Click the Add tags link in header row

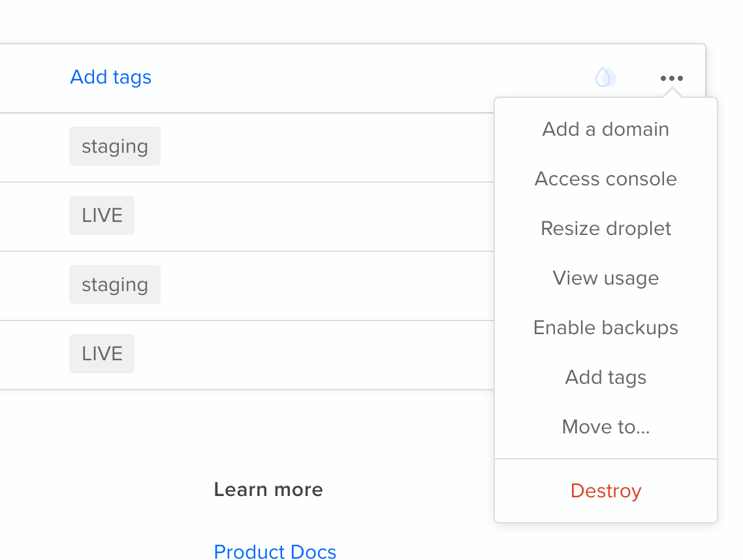[x=110, y=77]
